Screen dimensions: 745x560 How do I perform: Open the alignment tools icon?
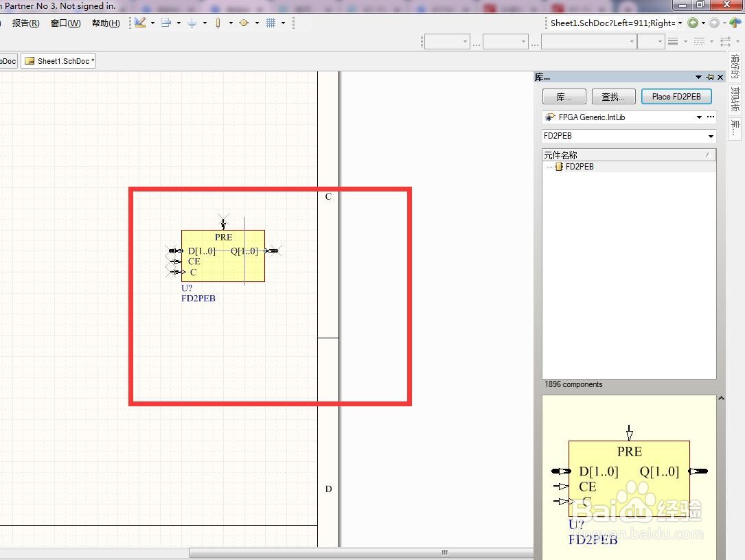pyautogui.click(x=165, y=23)
